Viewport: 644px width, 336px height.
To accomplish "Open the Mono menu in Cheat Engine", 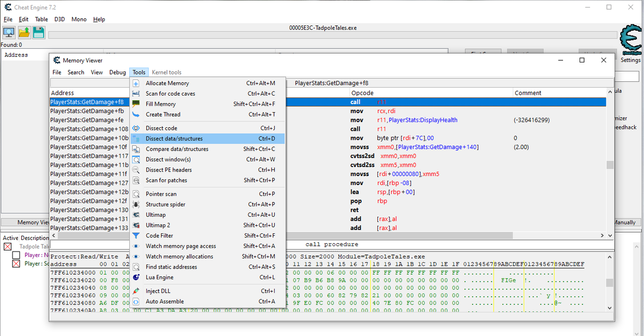I will pos(79,19).
